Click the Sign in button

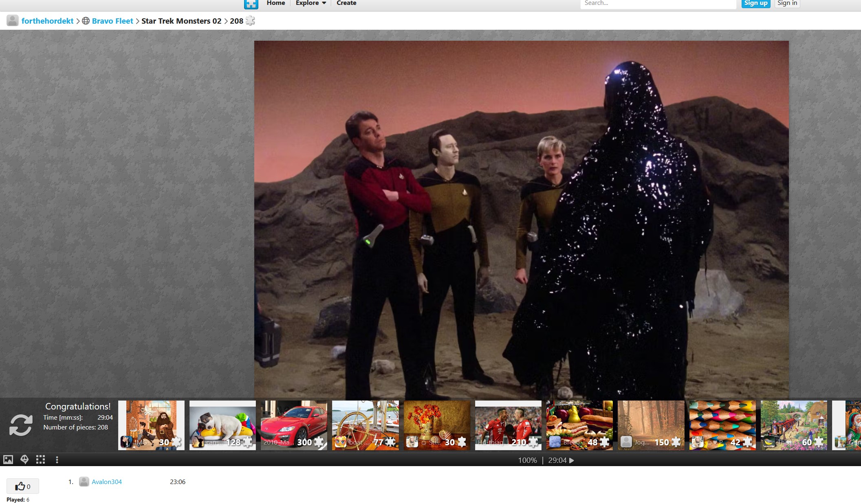787,3
